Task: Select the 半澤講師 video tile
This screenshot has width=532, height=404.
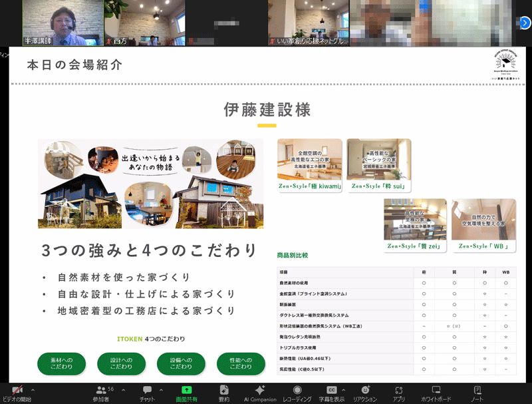Action: click(63, 23)
